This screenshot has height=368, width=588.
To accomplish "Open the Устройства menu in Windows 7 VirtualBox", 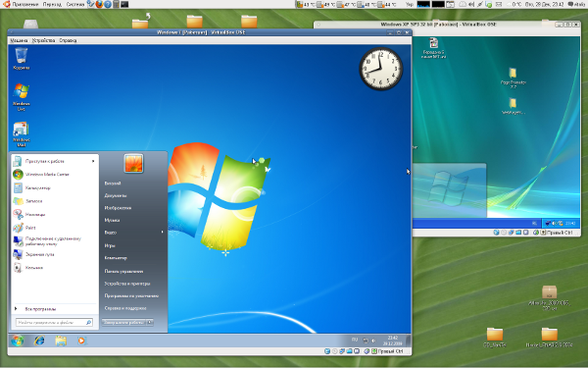I will 43,40.
